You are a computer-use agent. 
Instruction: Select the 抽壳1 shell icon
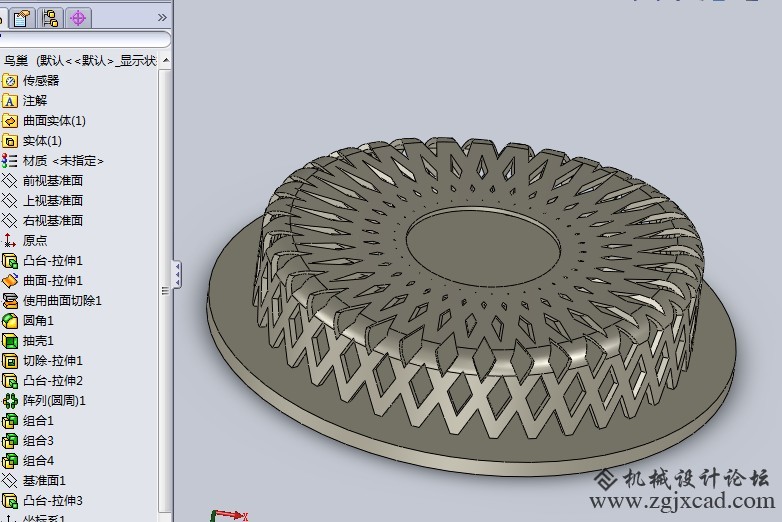9,341
